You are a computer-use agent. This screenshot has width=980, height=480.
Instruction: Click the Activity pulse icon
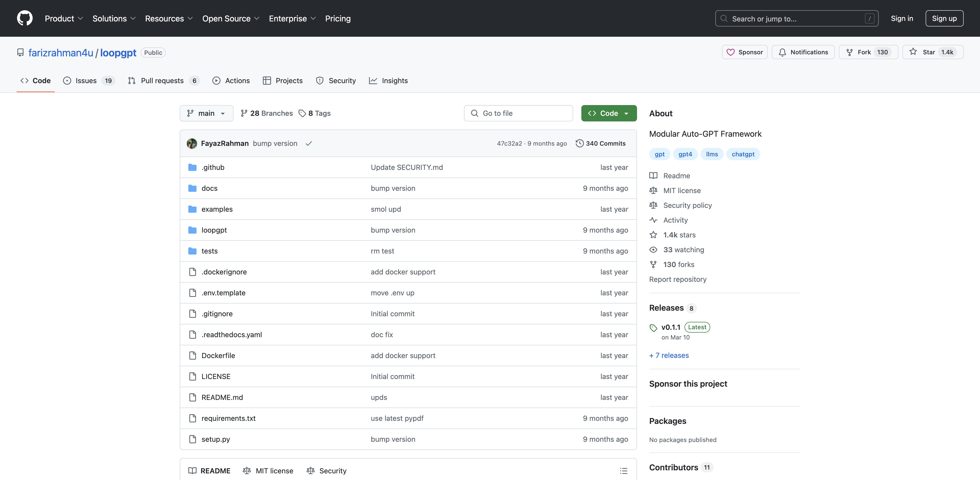pos(653,220)
